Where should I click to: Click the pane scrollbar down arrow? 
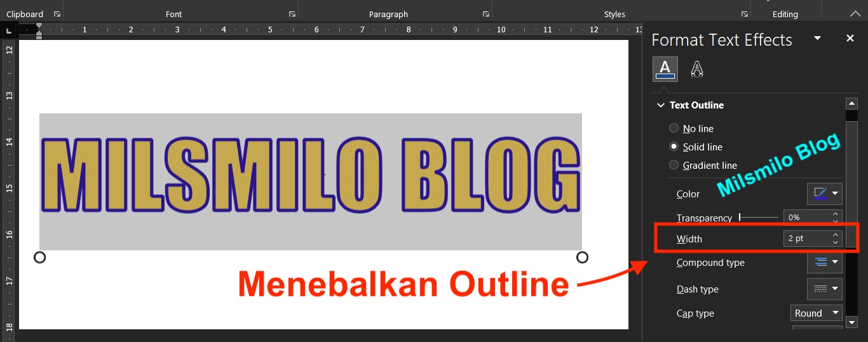click(851, 323)
